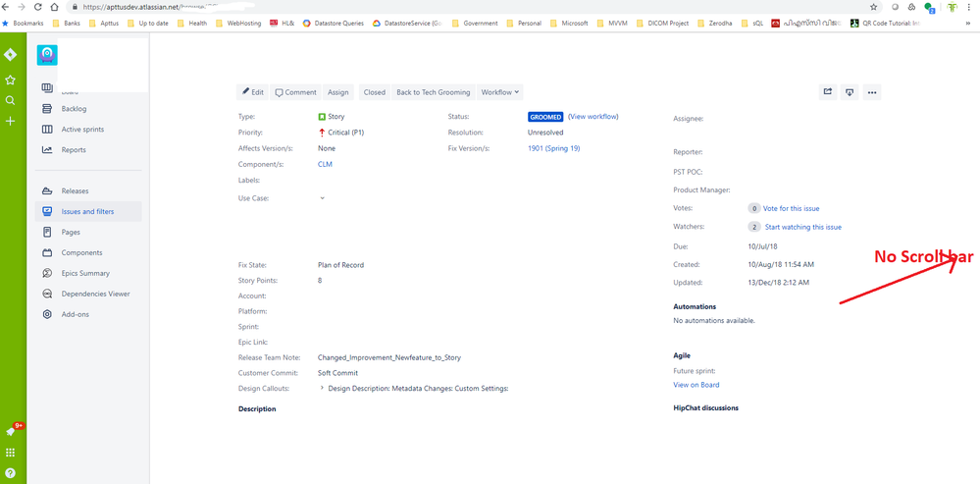The width and height of the screenshot is (980, 484).
Task: Open the View workflow link
Action: tap(593, 116)
